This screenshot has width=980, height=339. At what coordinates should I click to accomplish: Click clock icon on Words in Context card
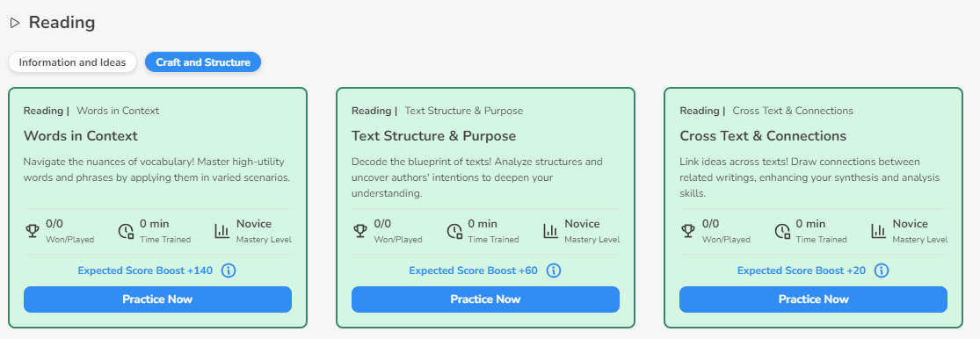click(x=127, y=232)
